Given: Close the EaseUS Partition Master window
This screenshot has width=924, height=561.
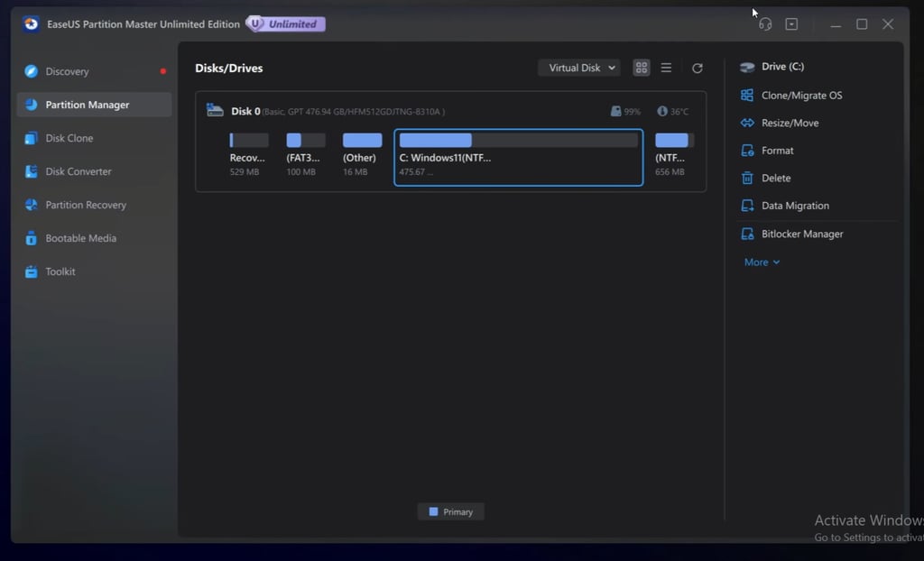Looking at the screenshot, I should click(x=888, y=24).
